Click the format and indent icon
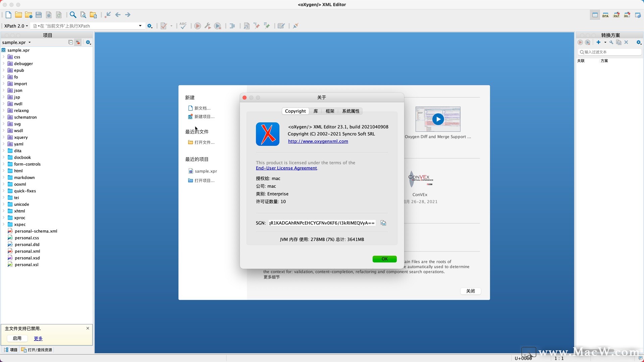Viewport: 644px width, 362px height. pyautogui.click(x=232, y=25)
